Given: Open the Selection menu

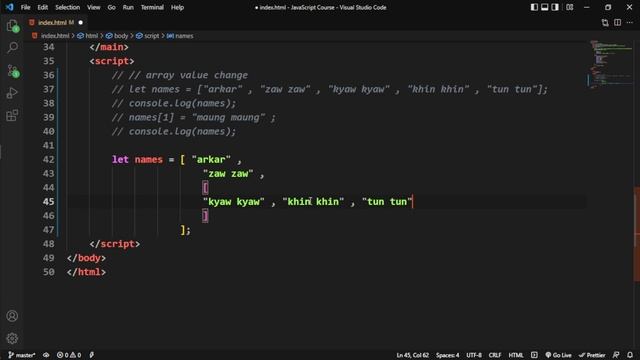Looking at the screenshot, I should [67, 7].
